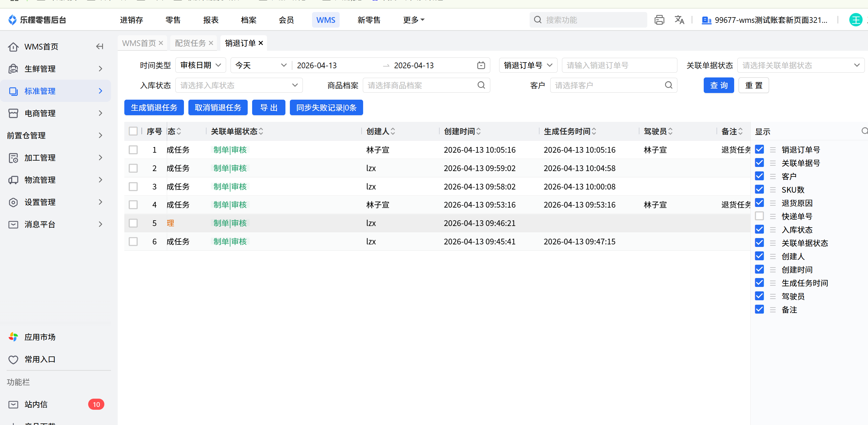Switch to the WMS首页 tab
The height and width of the screenshot is (425, 868).
[x=139, y=43]
